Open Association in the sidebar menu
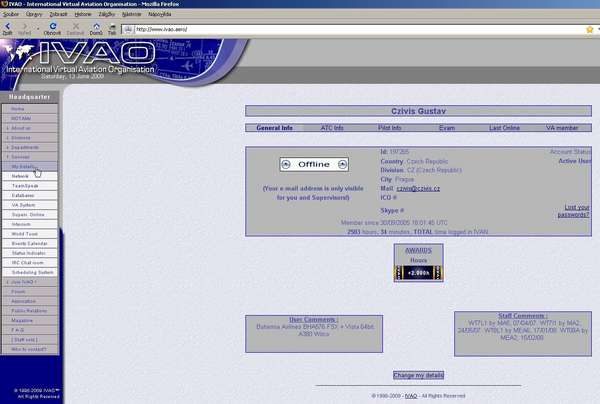This screenshot has width=600, height=404. coord(30,301)
